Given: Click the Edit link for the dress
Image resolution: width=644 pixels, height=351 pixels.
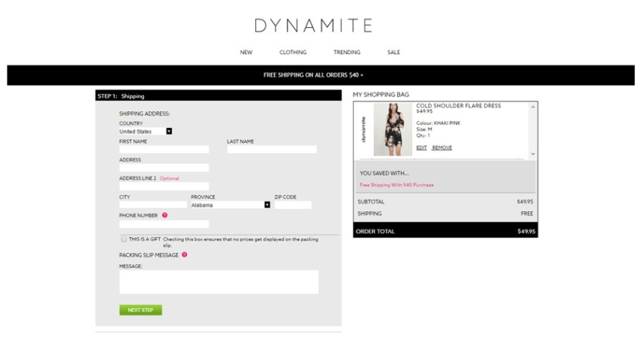Looking at the screenshot, I should pos(421,148).
